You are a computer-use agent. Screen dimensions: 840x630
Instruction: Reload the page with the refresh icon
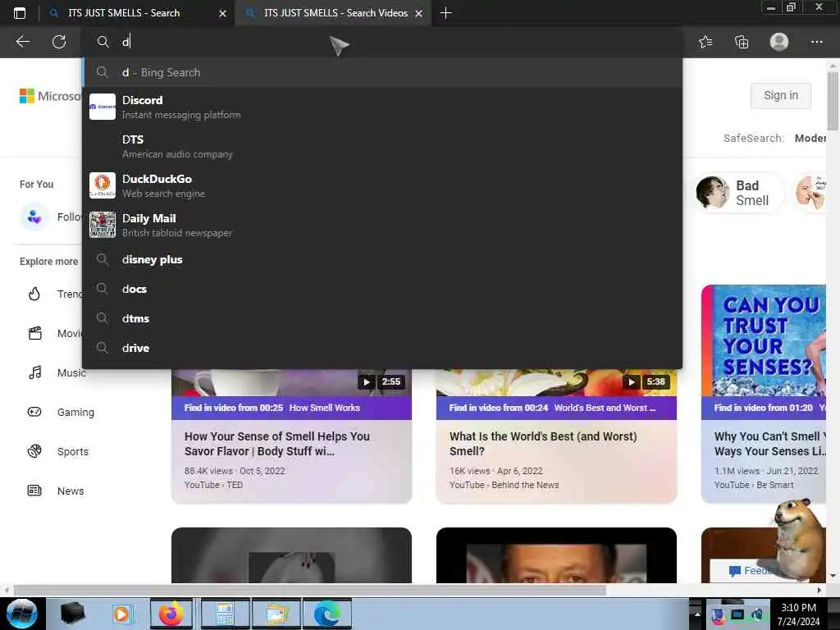click(59, 42)
